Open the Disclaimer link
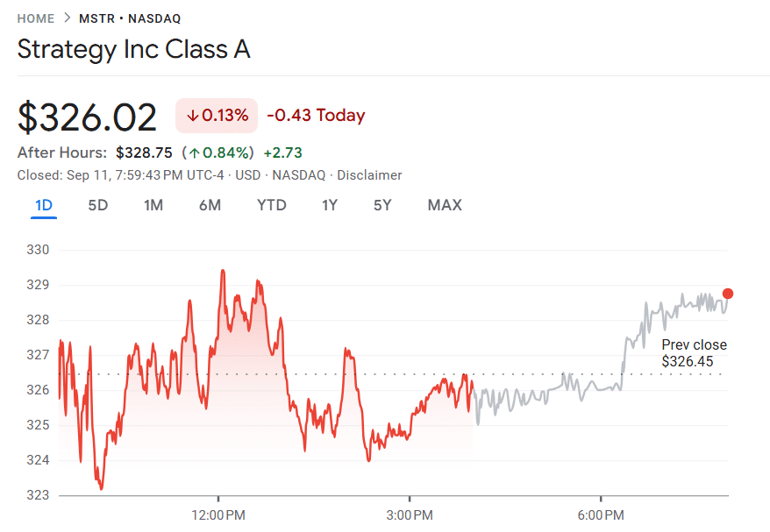770x532 pixels. coord(369,174)
